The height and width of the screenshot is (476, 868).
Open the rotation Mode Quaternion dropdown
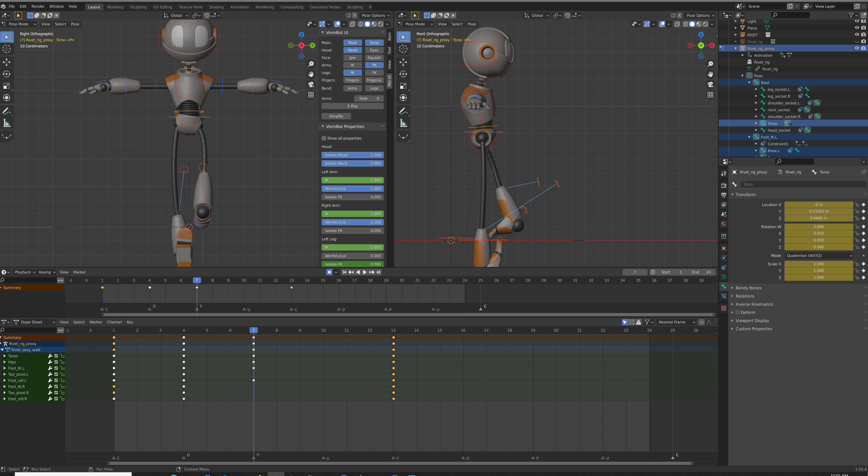[819, 256]
